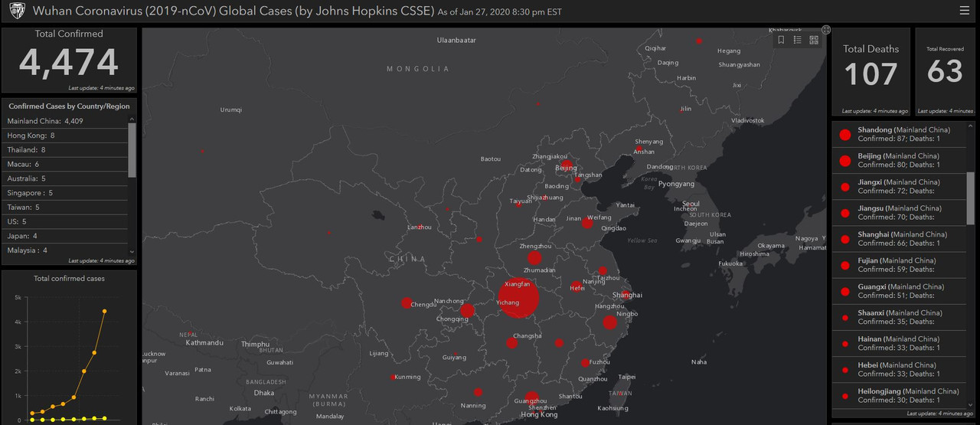Click the large Wuhan outbreak circle on map
The height and width of the screenshot is (425, 980).
pos(519,298)
